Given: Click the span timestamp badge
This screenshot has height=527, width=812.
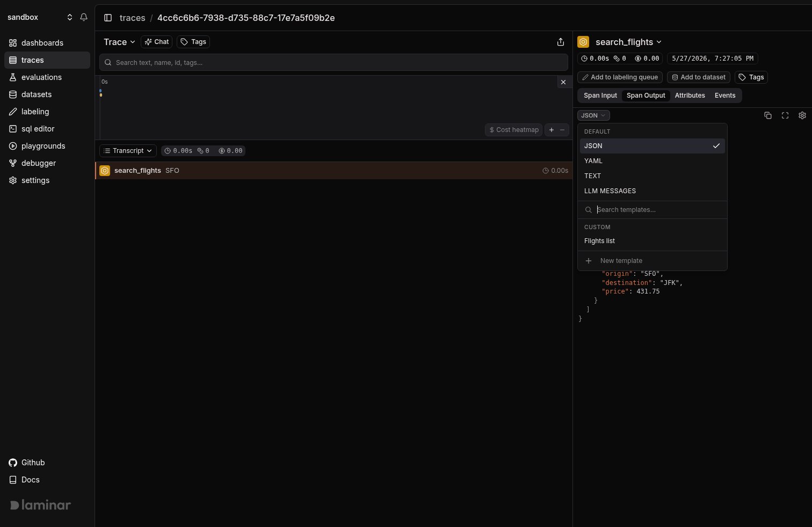Looking at the screenshot, I should point(713,58).
